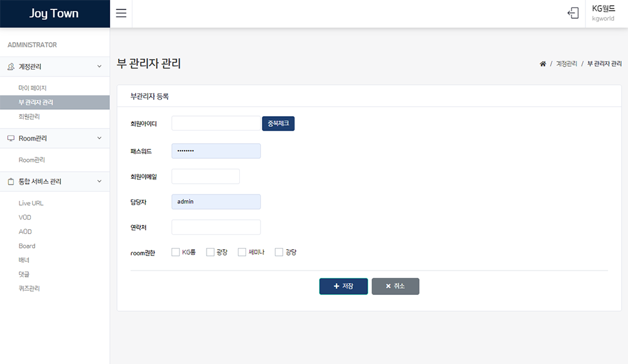The width and height of the screenshot is (628, 364).
Task: Click the 취소 cancel button
Action: tap(395, 286)
